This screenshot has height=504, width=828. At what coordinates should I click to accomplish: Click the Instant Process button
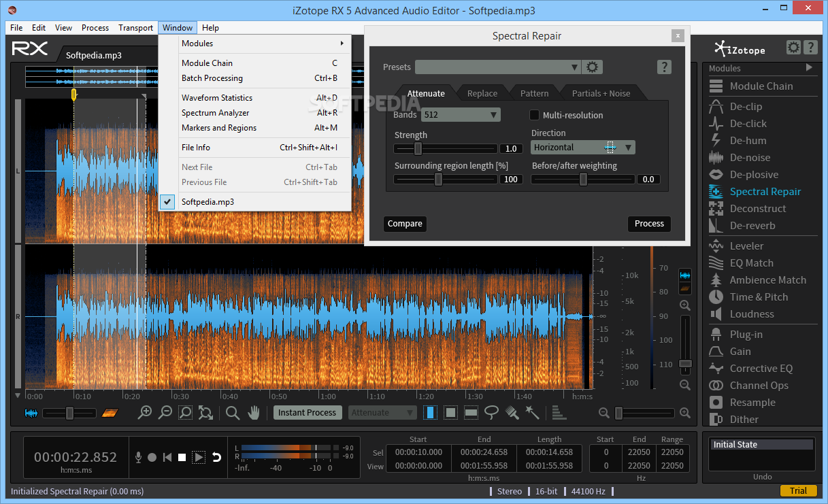[307, 412]
